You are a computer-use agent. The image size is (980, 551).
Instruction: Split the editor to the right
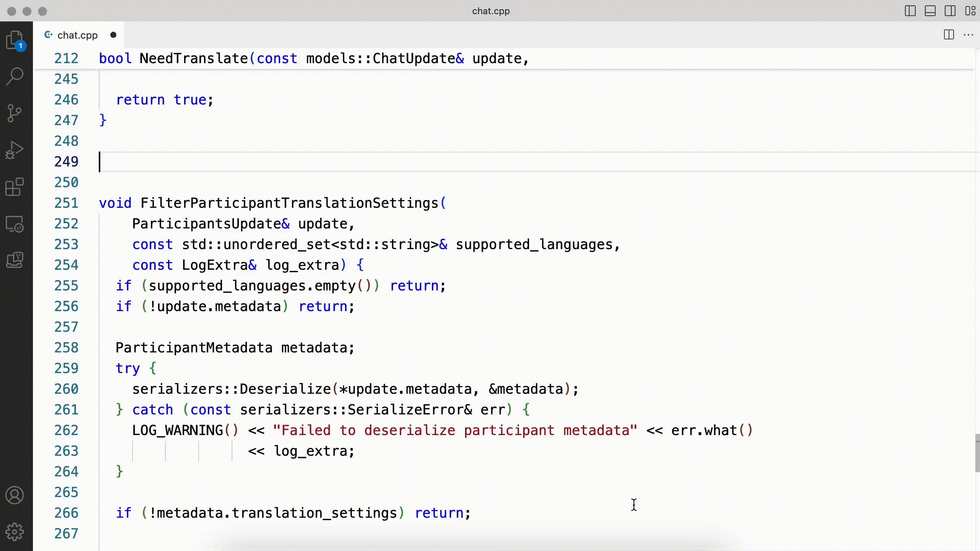tap(949, 35)
